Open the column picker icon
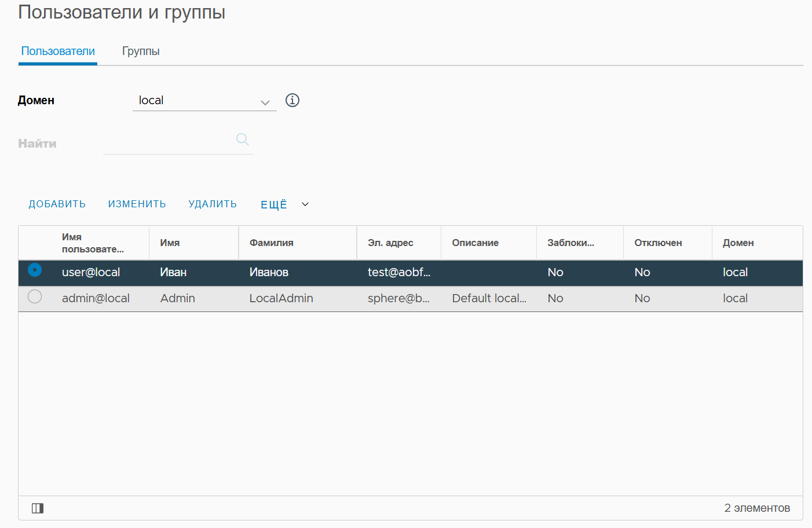 coord(38,508)
